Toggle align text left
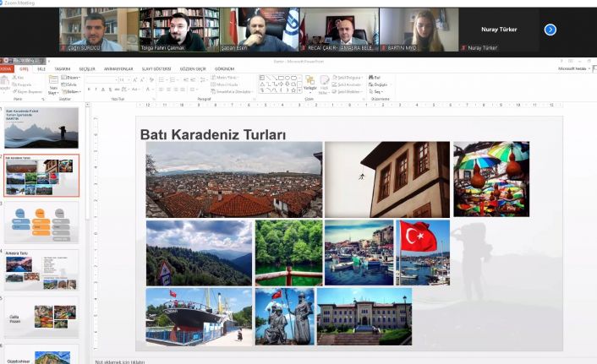 pyautogui.click(x=161, y=90)
